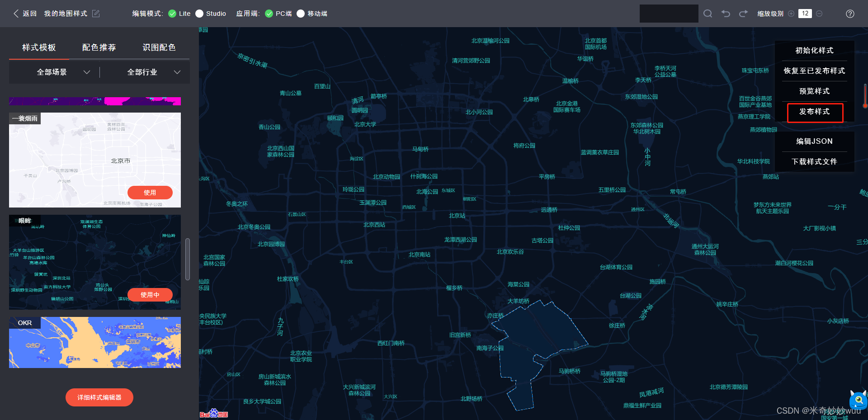Undo the last edit with the undo arrow
The width and height of the screenshot is (868, 420).
pos(726,14)
